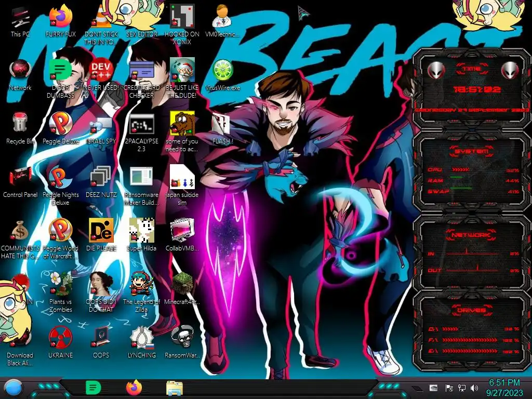
Task: Click the C:\ drive entry in Drives widget
Action: 474,329
